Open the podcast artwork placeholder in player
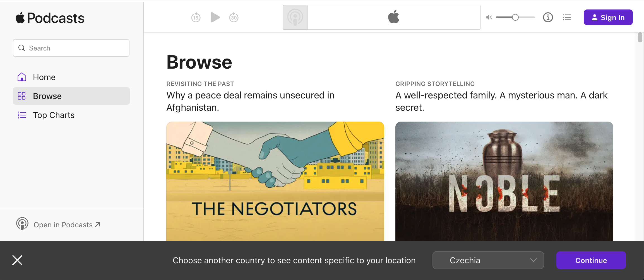The height and width of the screenshot is (280, 644). pos(295,17)
